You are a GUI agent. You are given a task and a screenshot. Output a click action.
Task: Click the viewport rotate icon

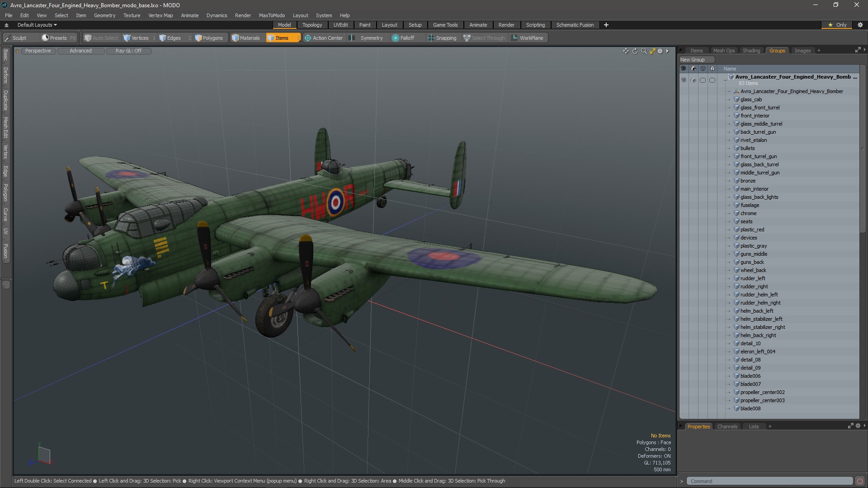pyautogui.click(x=635, y=51)
